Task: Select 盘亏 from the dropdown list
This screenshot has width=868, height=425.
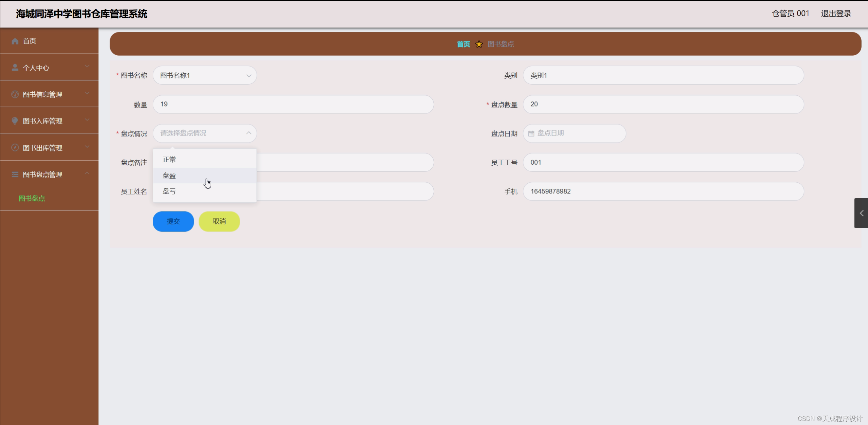Action: 169,191
